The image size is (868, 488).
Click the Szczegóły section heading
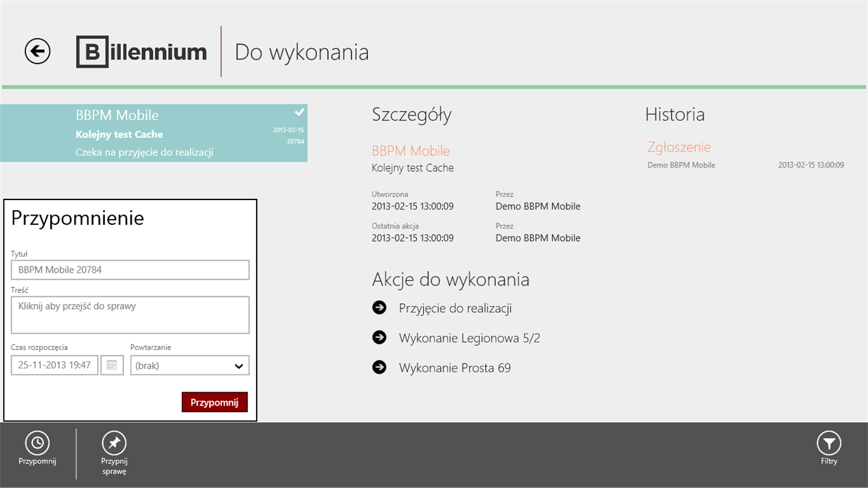tap(412, 114)
